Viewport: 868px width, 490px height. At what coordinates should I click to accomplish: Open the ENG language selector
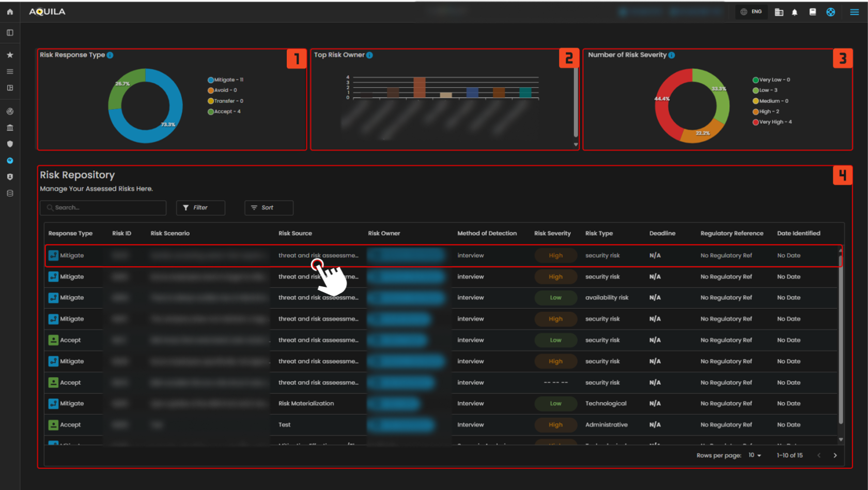click(751, 12)
